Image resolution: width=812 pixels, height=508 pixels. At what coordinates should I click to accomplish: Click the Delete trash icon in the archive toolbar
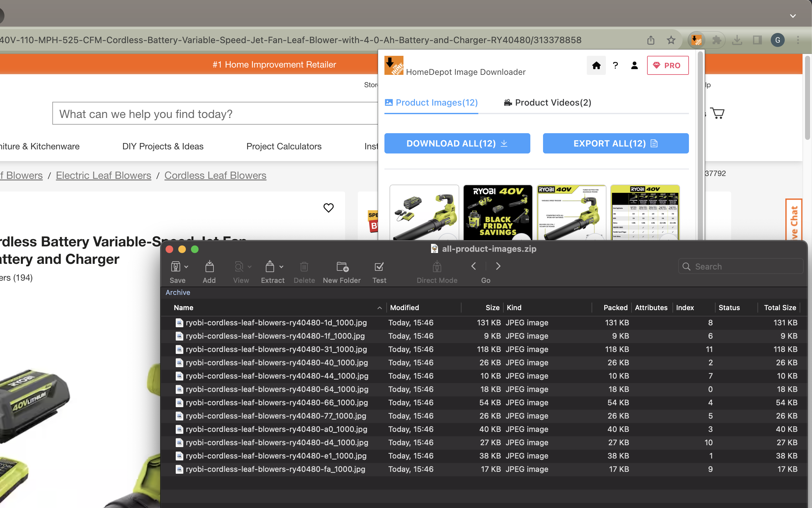304,266
